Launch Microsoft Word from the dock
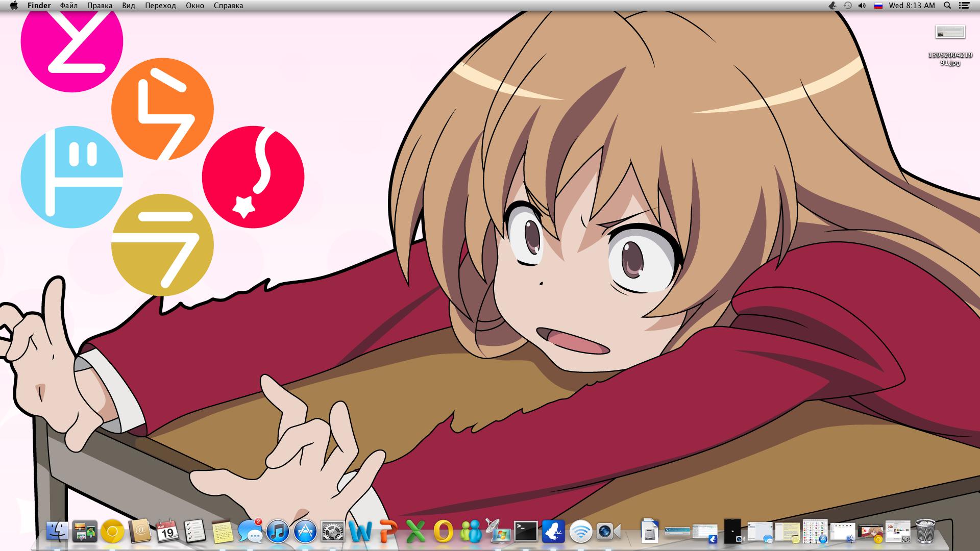The height and width of the screenshot is (551, 980). pos(360,532)
